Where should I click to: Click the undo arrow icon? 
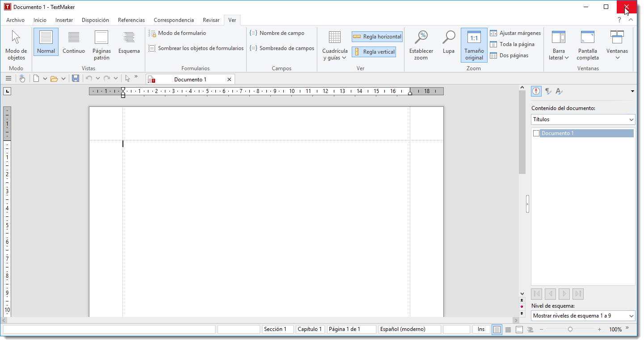(89, 79)
